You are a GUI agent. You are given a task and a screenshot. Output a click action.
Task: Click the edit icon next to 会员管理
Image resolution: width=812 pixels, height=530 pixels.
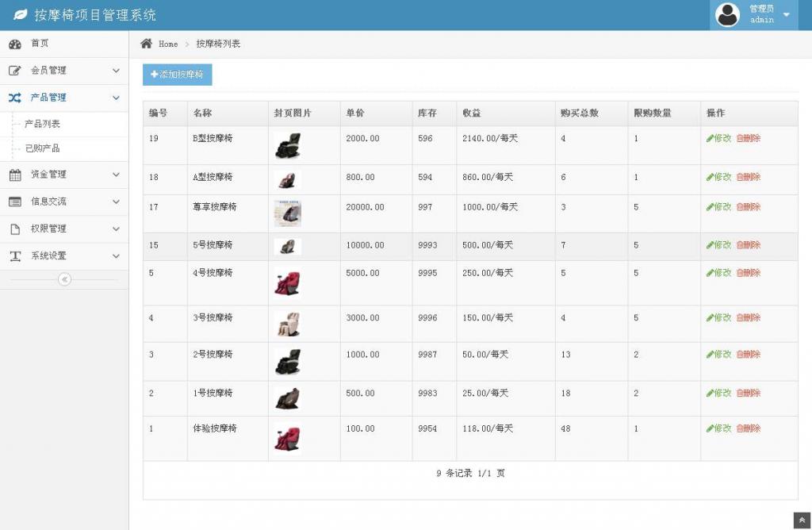[17, 71]
